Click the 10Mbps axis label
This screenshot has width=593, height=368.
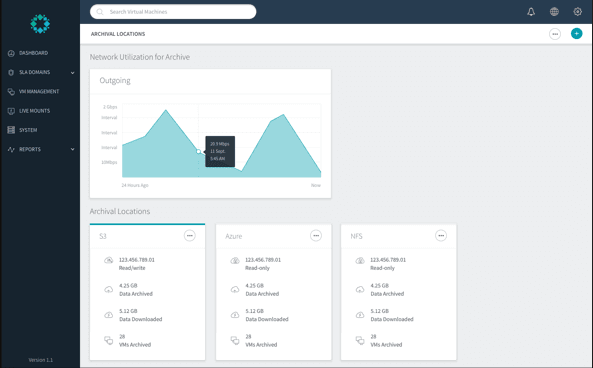coord(109,162)
